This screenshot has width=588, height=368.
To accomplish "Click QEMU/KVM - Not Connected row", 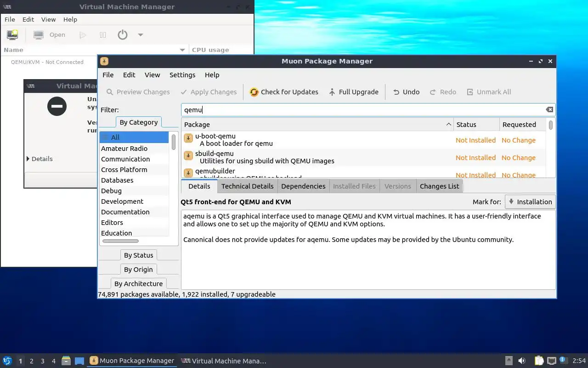I will click(47, 62).
